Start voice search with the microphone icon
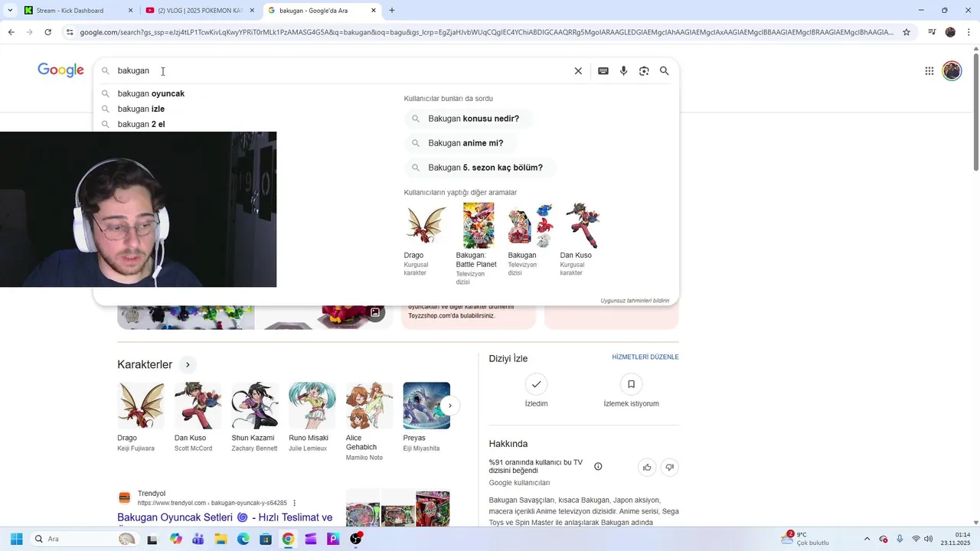This screenshot has height=551, width=980. coord(624,71)
